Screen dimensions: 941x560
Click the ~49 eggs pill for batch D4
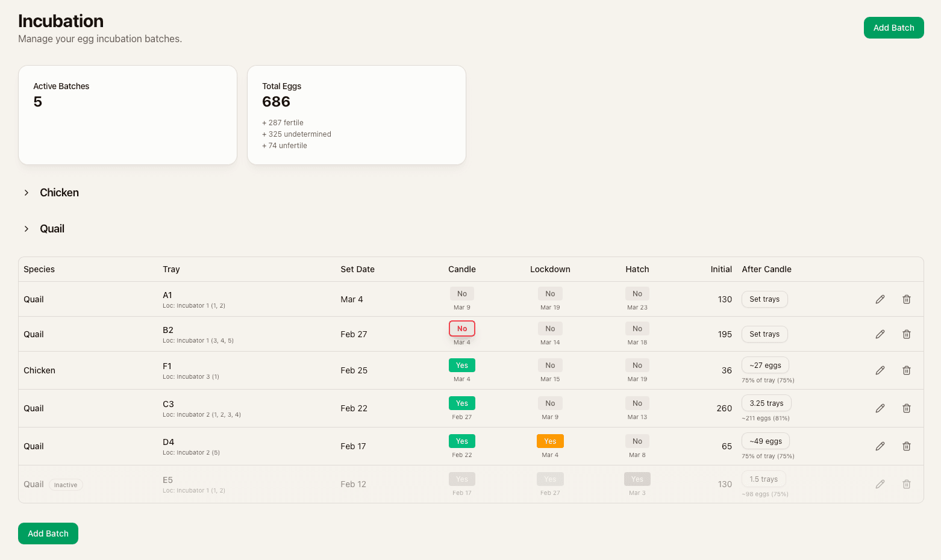coord(765,441)
